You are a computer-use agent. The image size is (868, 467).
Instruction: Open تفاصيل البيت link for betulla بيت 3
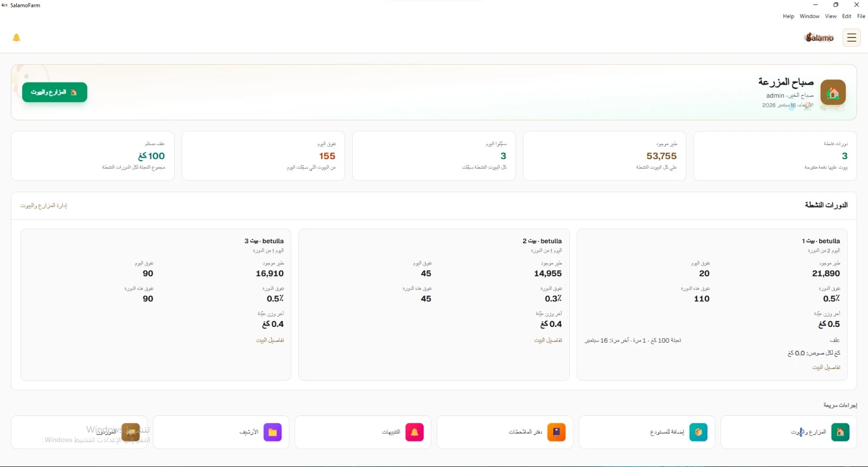pyautogui.click(x=270, y=340)
